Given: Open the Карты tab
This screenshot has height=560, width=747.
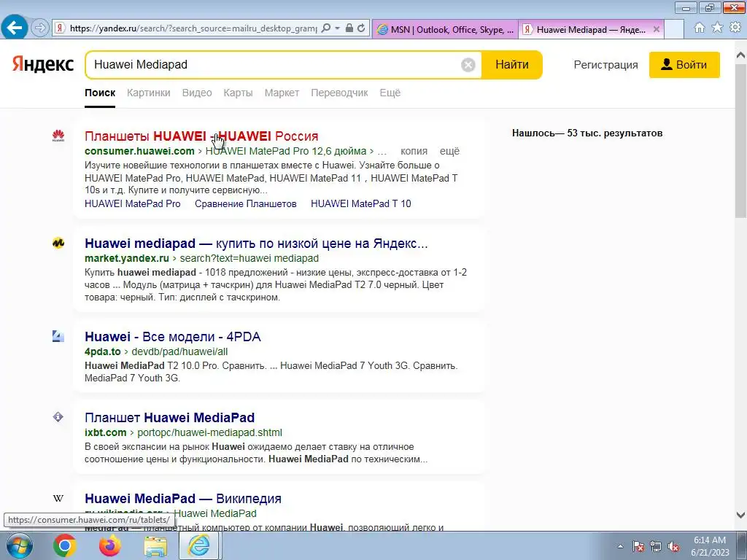Looking at the screenshot, I should 239,93.
